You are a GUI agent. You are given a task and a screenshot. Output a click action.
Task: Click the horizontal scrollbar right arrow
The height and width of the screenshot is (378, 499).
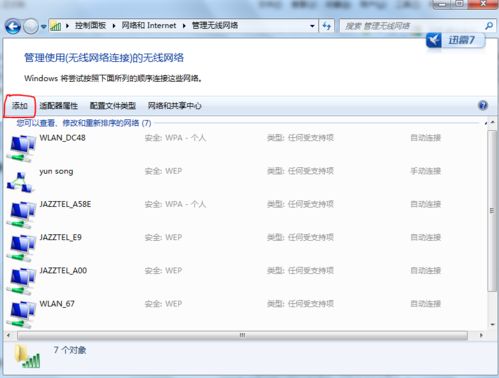481,335
